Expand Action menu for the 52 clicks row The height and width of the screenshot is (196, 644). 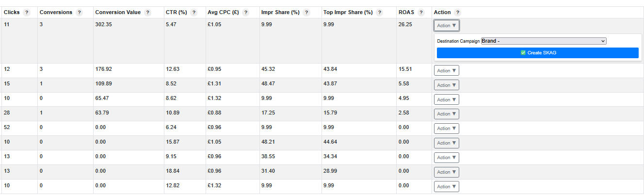[x=446, y=129]
